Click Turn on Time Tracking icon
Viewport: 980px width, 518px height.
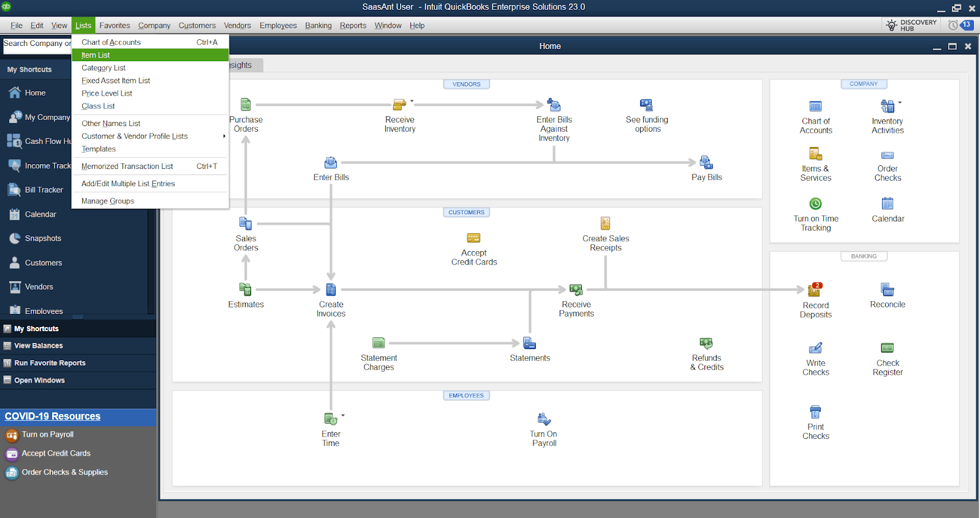(815, 203)
